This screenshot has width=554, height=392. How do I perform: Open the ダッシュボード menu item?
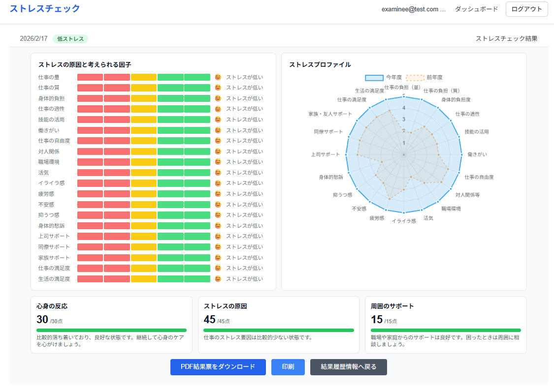476,9
